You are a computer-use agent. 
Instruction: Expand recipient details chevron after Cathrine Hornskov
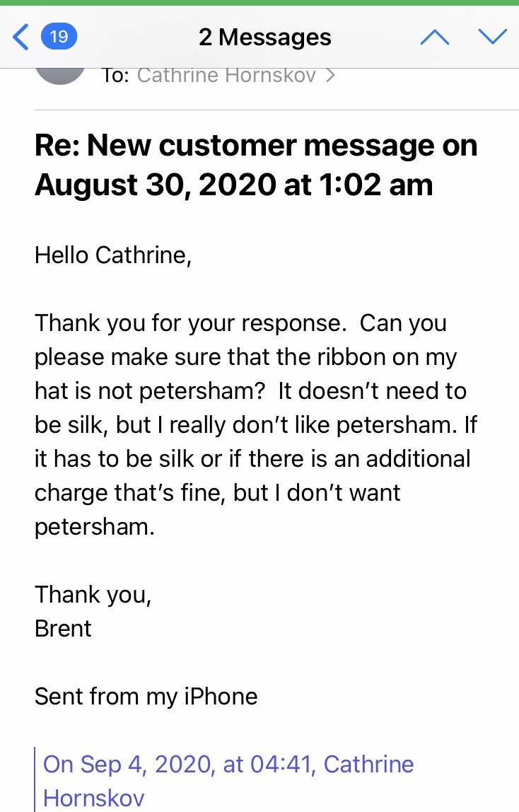click(330, 76)
